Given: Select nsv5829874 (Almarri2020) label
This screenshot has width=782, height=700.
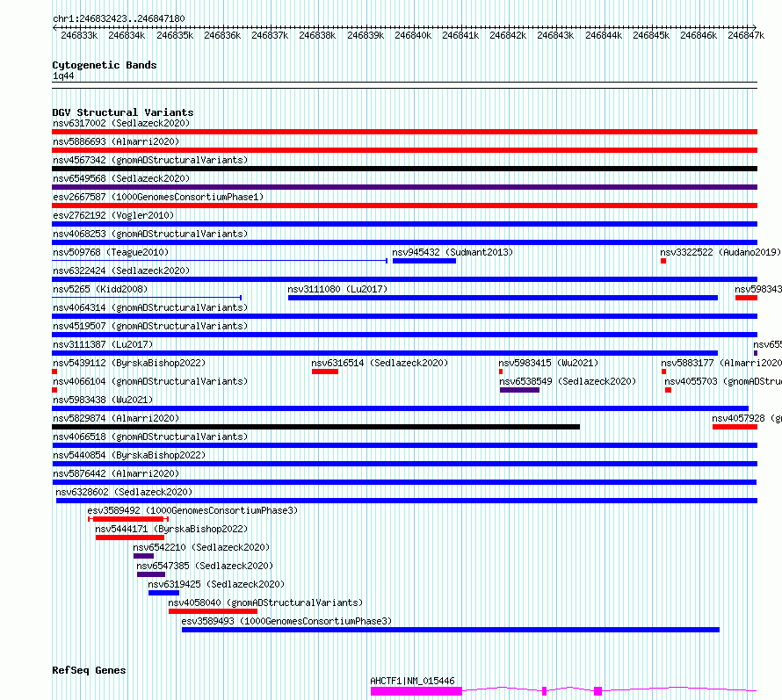Looking at the screenshot, I should 116,418.
